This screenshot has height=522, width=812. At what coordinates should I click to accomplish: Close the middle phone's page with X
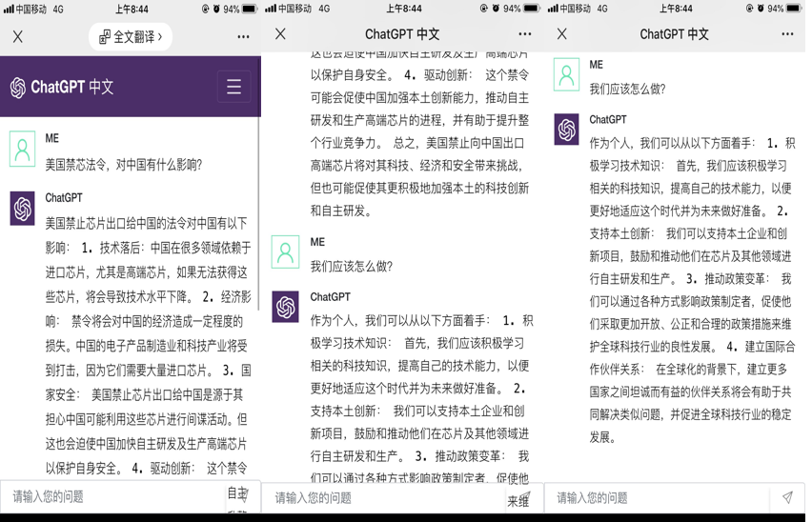pyautogui.click(x=280, y=34)
